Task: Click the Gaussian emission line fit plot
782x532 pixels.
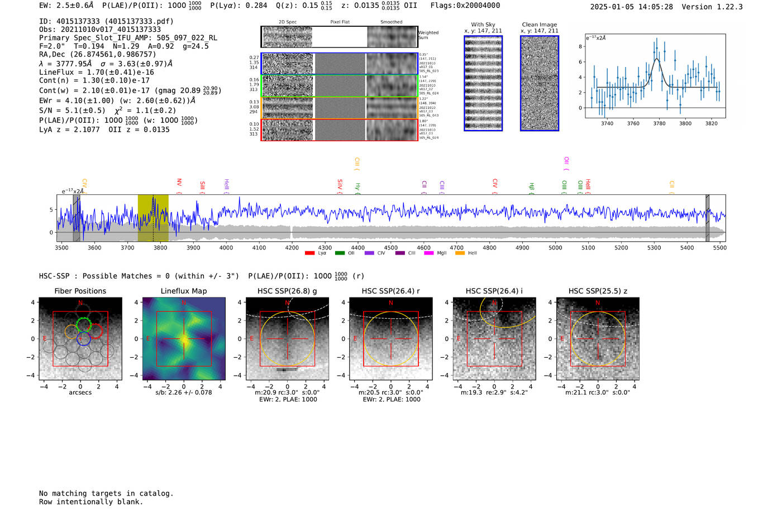Action: 655,76
